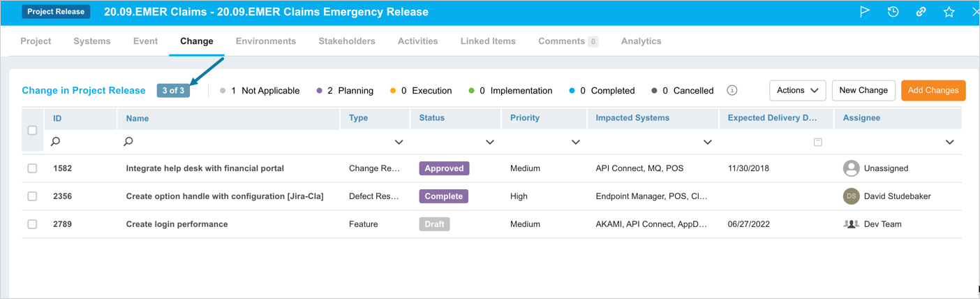Open the Status column filter dropdown
980x299 pixels.
(489, 143)
